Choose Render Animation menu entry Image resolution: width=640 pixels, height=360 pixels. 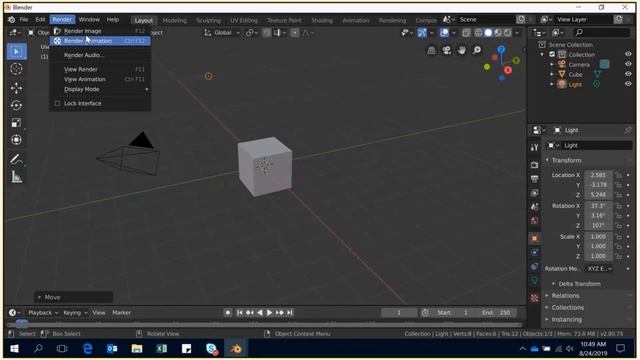(100, 41)
